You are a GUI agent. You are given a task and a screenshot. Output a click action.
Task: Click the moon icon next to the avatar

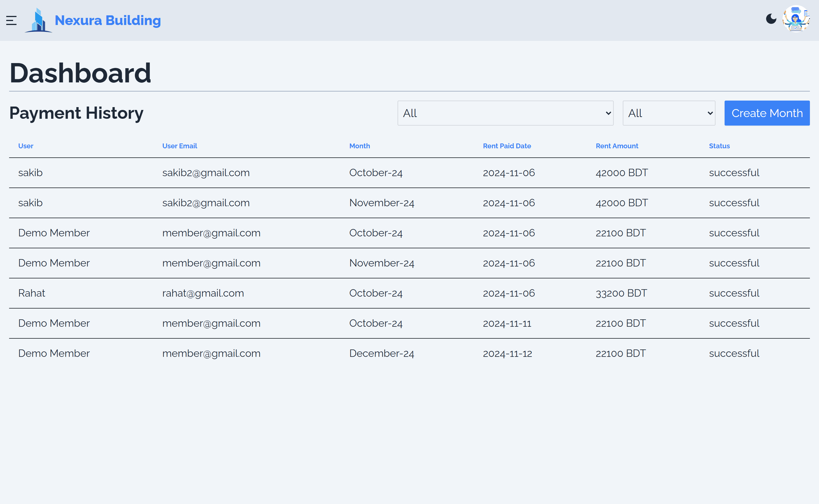pos(771,19)
